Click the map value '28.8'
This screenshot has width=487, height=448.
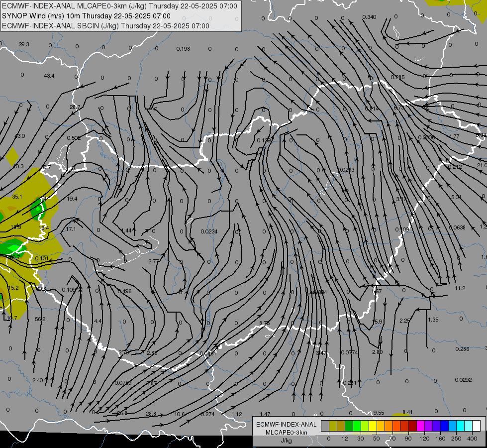[x=151, y=414]
